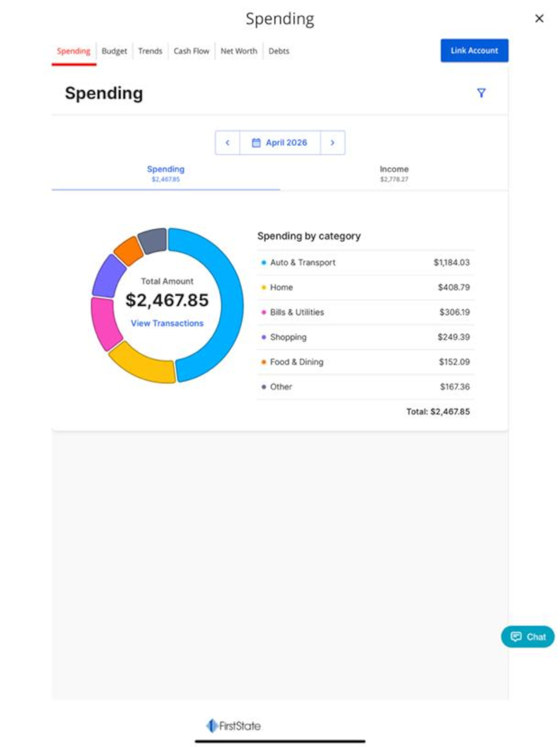The height and width of the screenshot is (747, 560).
Task: Click the Spending by category heading
Action: 309,236
